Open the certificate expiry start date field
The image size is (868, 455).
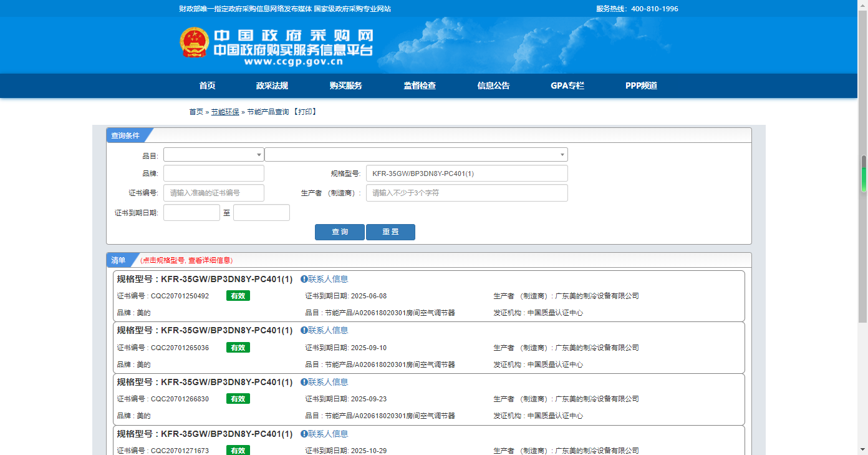tap(191, 213)
